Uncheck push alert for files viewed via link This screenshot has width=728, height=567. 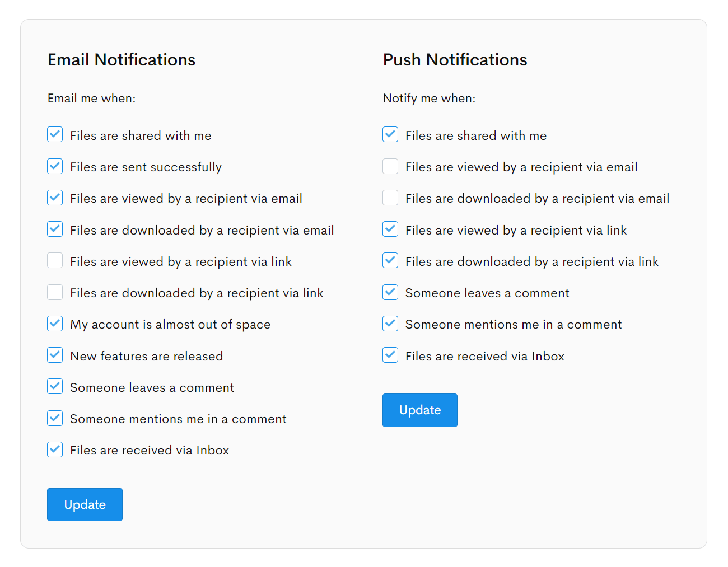(x=390, y=229)
